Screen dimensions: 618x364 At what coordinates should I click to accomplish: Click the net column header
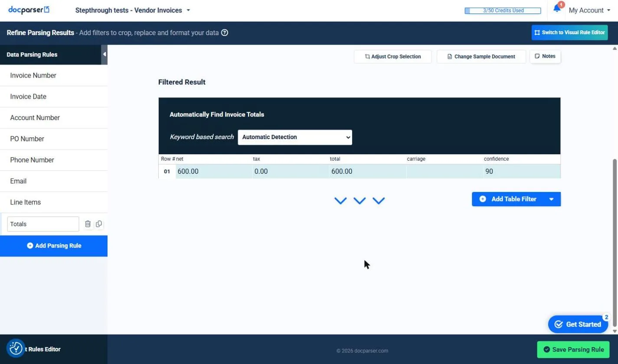coord(180,159)
